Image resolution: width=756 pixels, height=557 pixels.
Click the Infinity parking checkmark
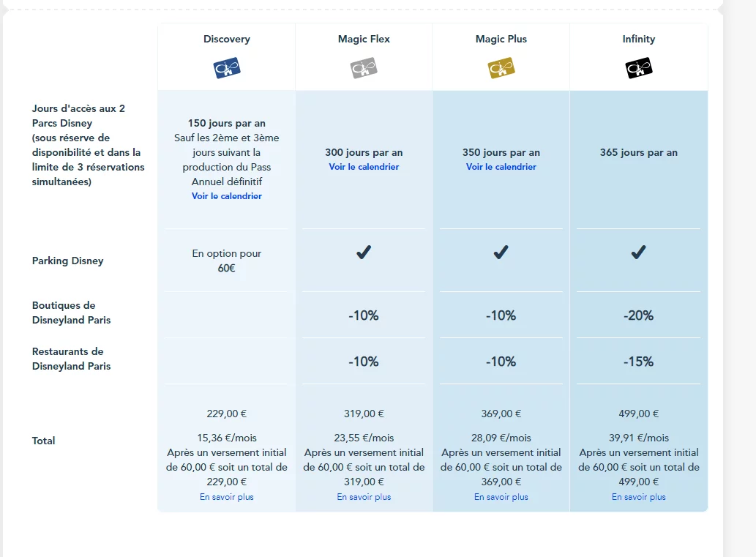pos(638,253)
